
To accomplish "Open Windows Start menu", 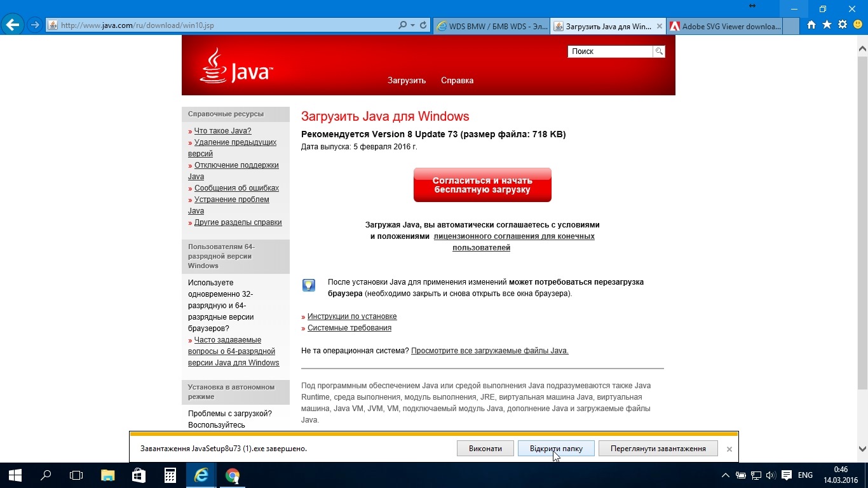I will [x=15, y=475].
